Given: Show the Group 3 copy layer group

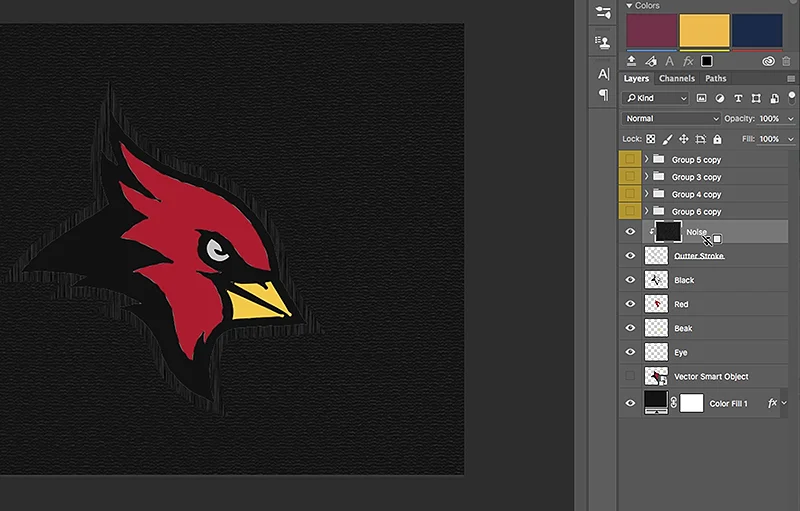Looking at the screenshot, I should point(630,176).
